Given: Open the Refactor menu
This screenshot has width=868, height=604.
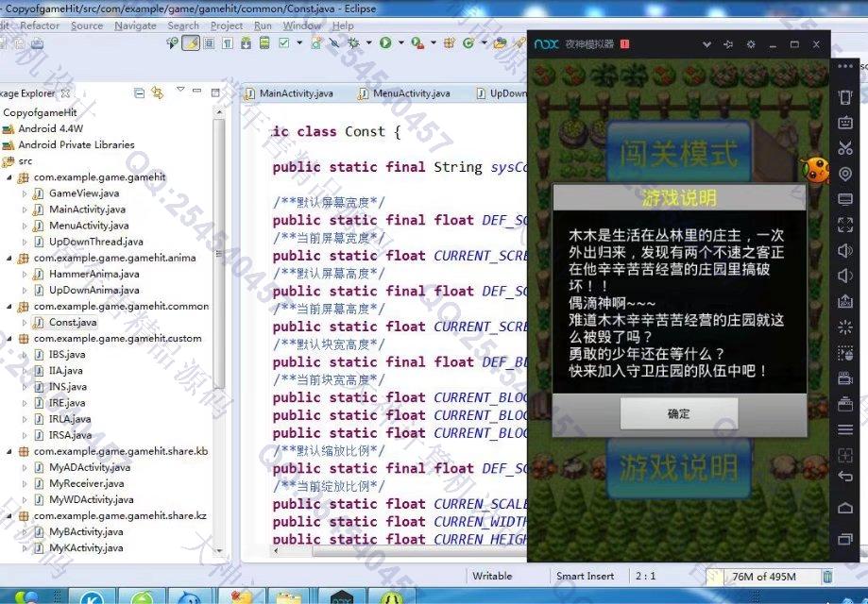Looking at the screenshot, I should point(40,25).
